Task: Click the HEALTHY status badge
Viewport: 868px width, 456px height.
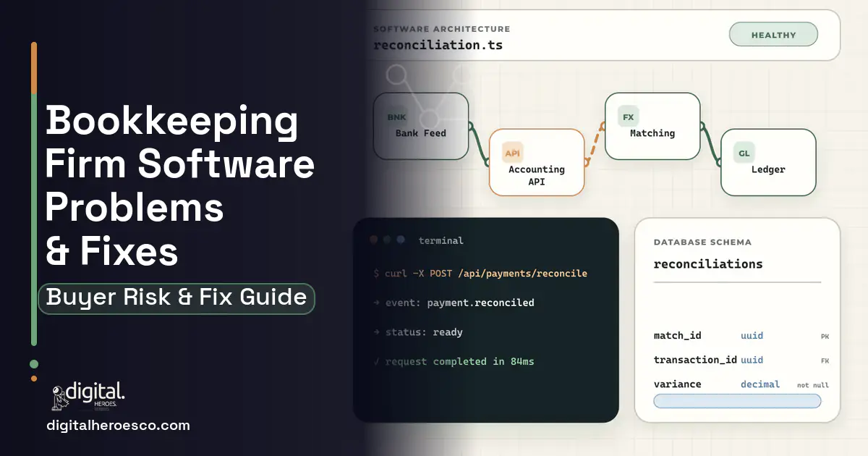Action: [x=773, y=35]
